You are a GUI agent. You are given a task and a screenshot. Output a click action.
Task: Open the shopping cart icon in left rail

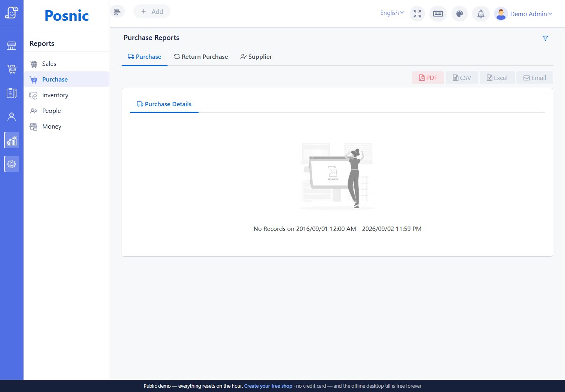(x=12, y=69)
